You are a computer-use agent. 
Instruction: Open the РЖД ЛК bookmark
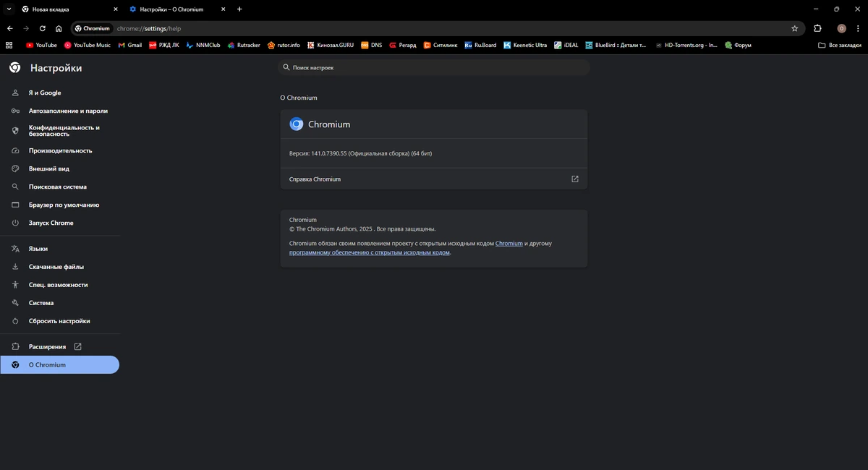click(x=164, y=45)
